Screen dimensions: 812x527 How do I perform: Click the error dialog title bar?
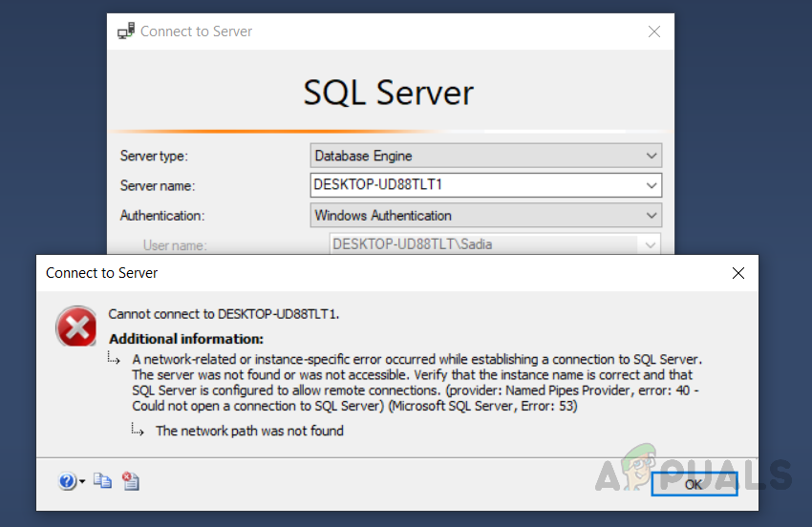[382, 273]
